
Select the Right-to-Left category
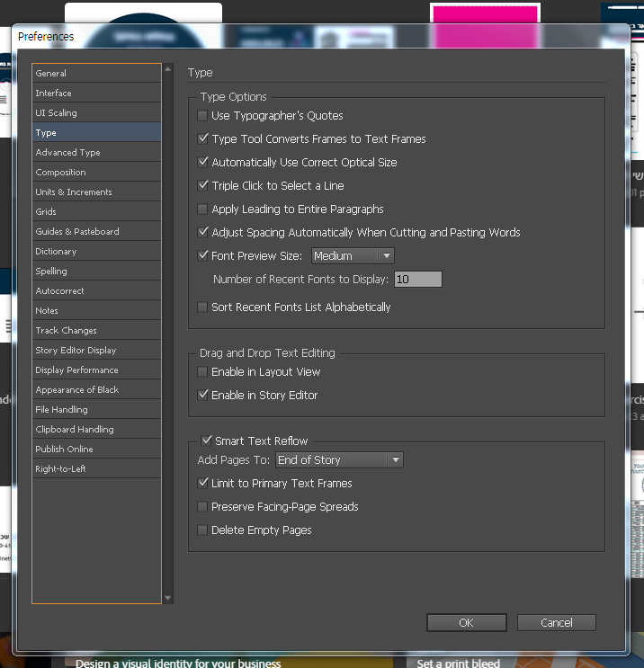tap(97, 468)
